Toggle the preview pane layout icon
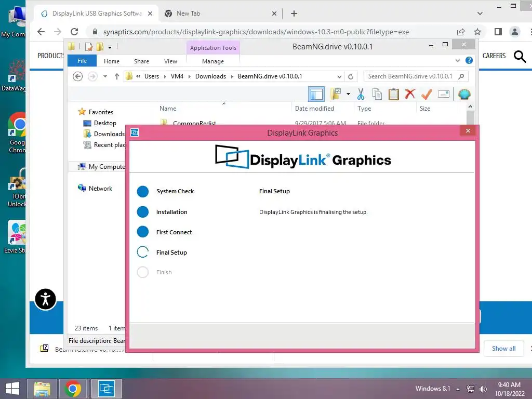The image size is (532, 399). point(316,94)
